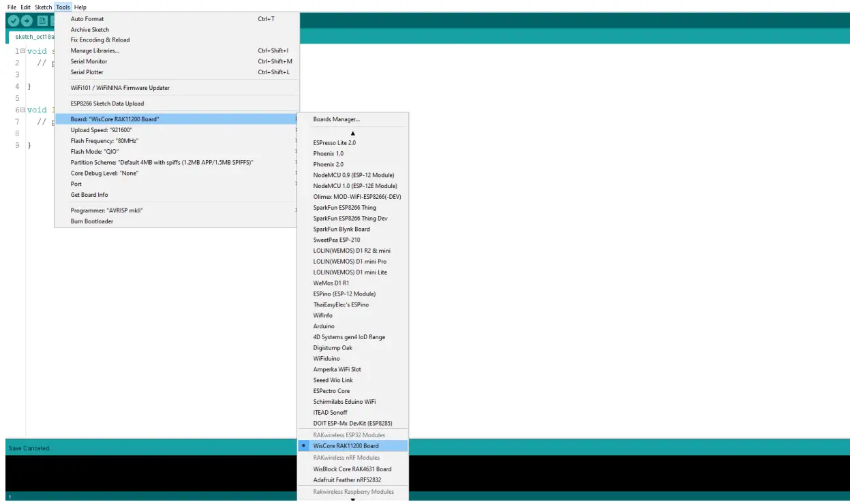Expand Programmer "AVRISP mkII" submenu
Screen dimensions: 850x504
[x=177, y=210]
